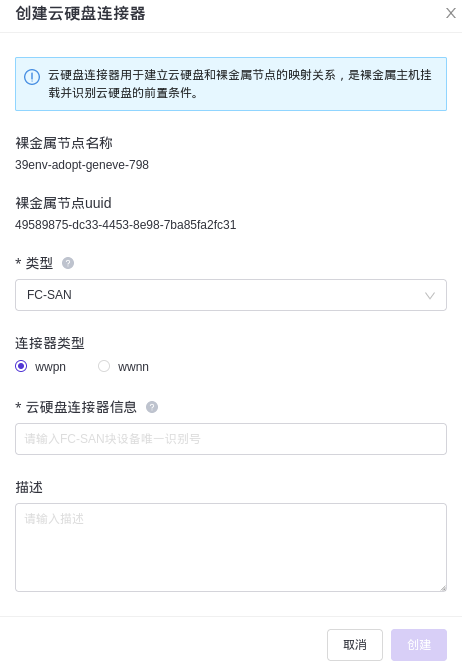The image size is (462, 664).
Task: Click the chevron arrow in the 类型 selector
Action: tap(430, 296)
